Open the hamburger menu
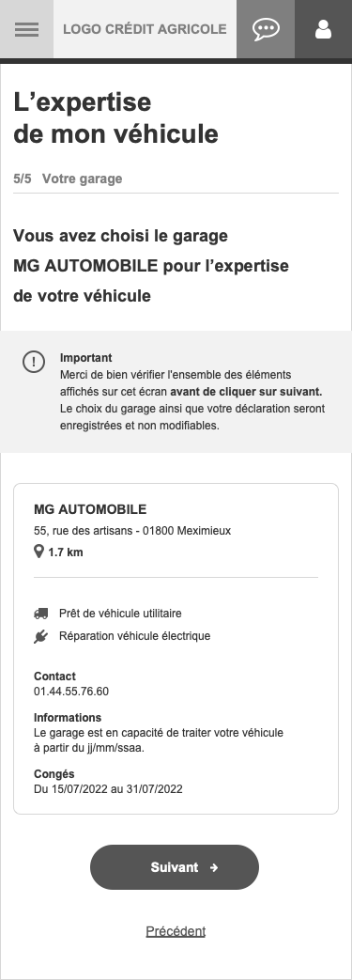The image size is (352, 980). [x=26, y=29]
